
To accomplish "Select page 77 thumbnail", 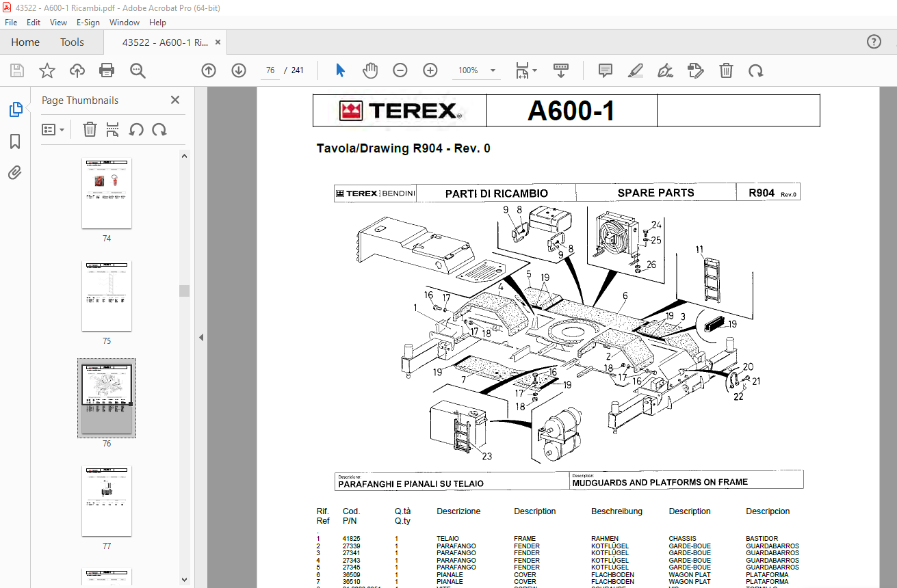I will pos(107,501).
